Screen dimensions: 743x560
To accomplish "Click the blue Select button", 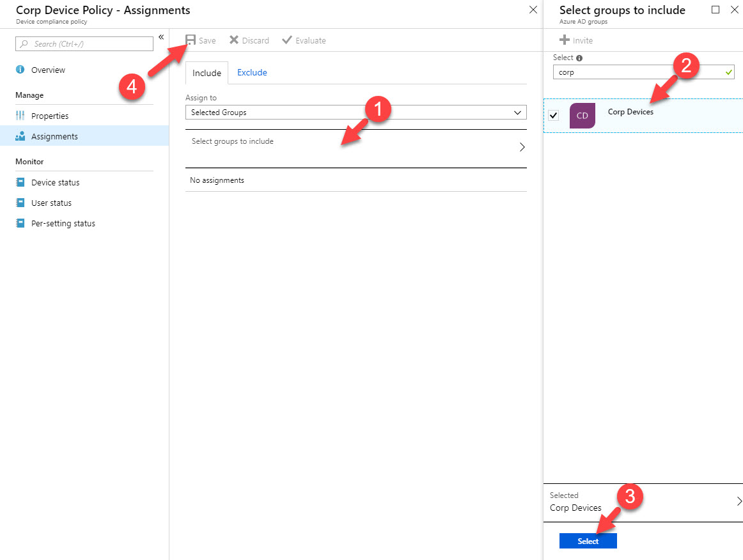I will point(588,541).
